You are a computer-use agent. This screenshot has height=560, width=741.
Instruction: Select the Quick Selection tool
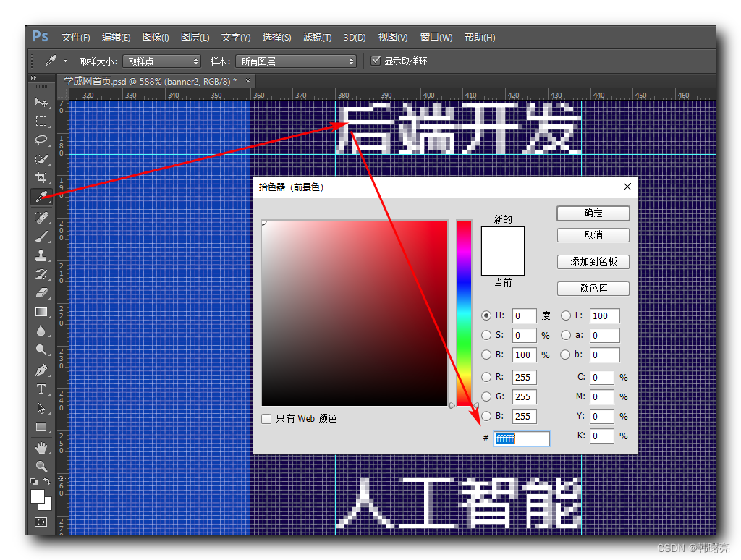(41, 159)
